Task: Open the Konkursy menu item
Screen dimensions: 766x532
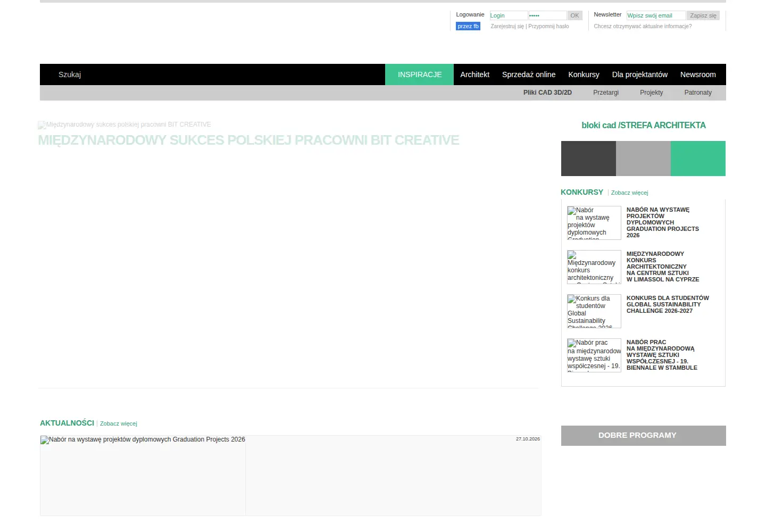Action: [x=584, y=74]
